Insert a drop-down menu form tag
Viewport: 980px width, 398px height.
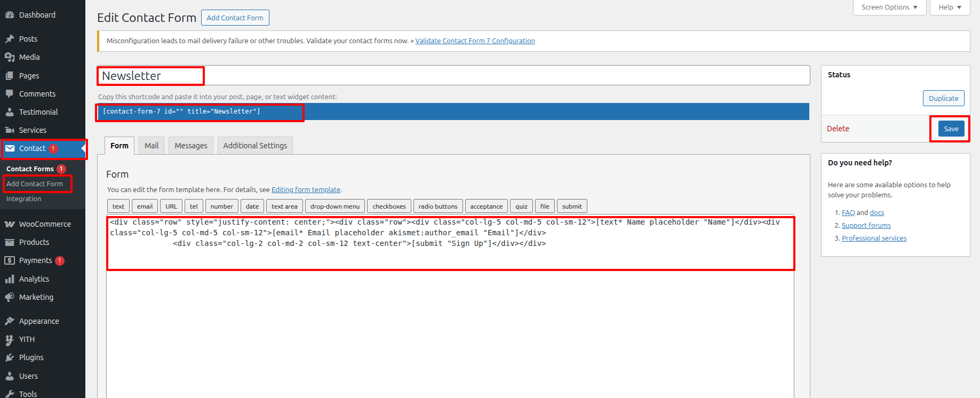click(x=335, y=206)
